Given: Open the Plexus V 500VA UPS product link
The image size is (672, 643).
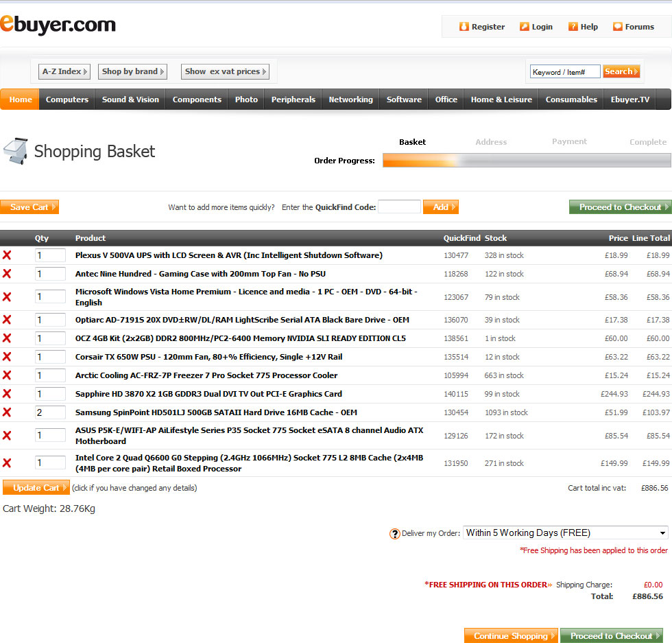Looking at the screenshot, I should tap(229, 255).
